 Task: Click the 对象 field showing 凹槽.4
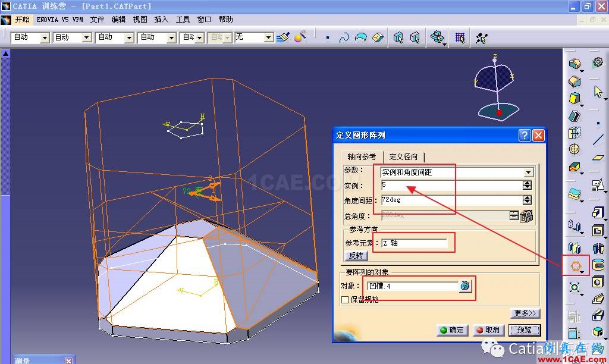click(413, 286)
